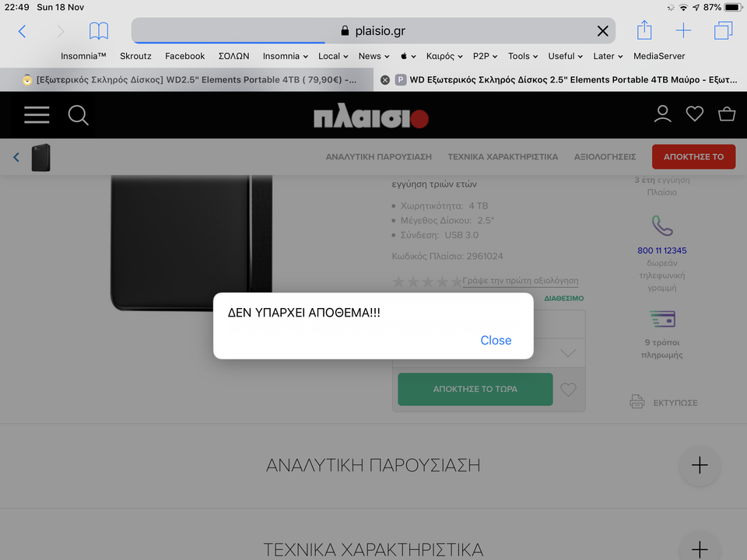Tap the ΔΙΑΘΕΣΙΜΟ availability label
This screenshot has height=560, width=747.
tap(563, 299)
